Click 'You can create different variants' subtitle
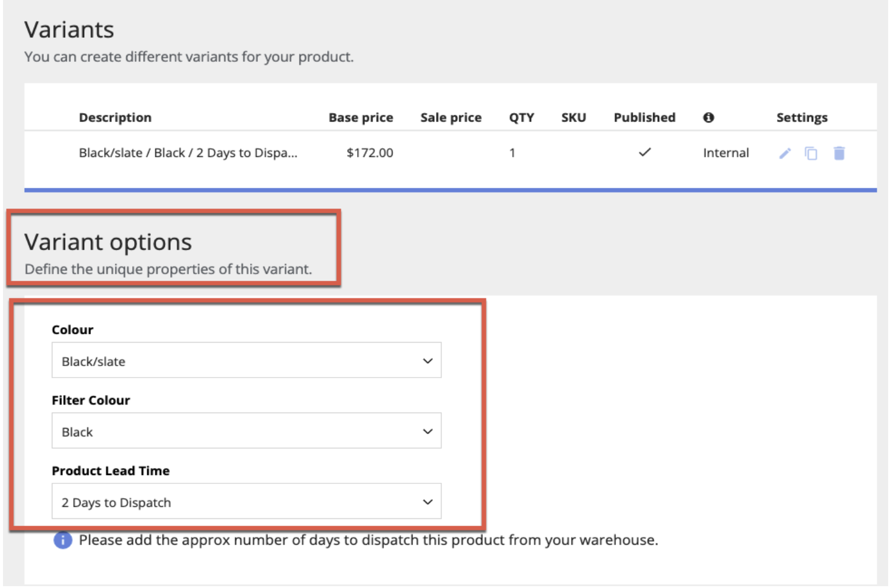Viewport: 890px width, 588px height. pos(189,57)
